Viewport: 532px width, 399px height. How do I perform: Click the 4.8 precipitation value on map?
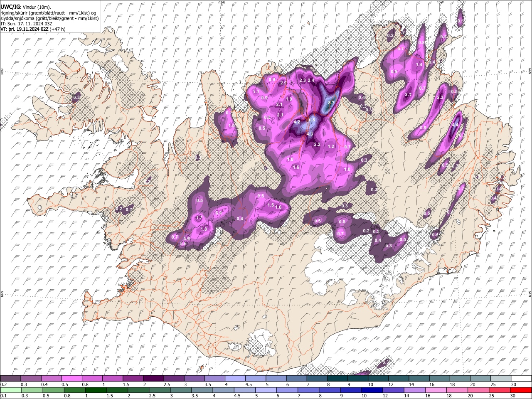pyautogui.click(x=312, y=120)
